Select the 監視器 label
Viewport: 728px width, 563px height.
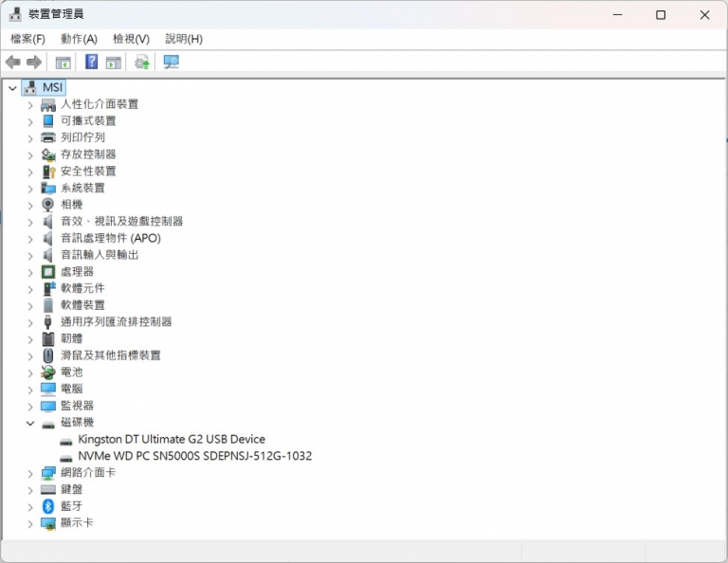click(77, 406)
